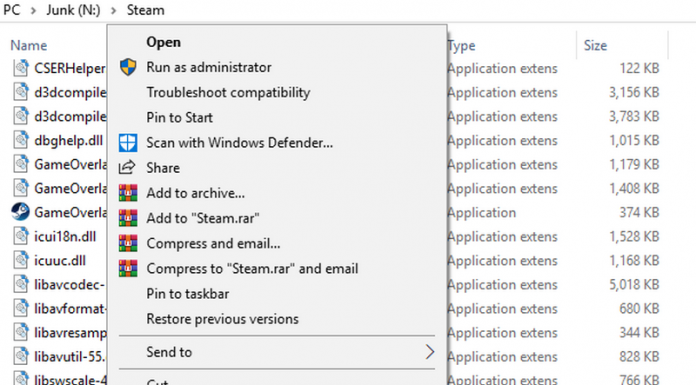Select the dbghelp.dll file name

point(69,140)
